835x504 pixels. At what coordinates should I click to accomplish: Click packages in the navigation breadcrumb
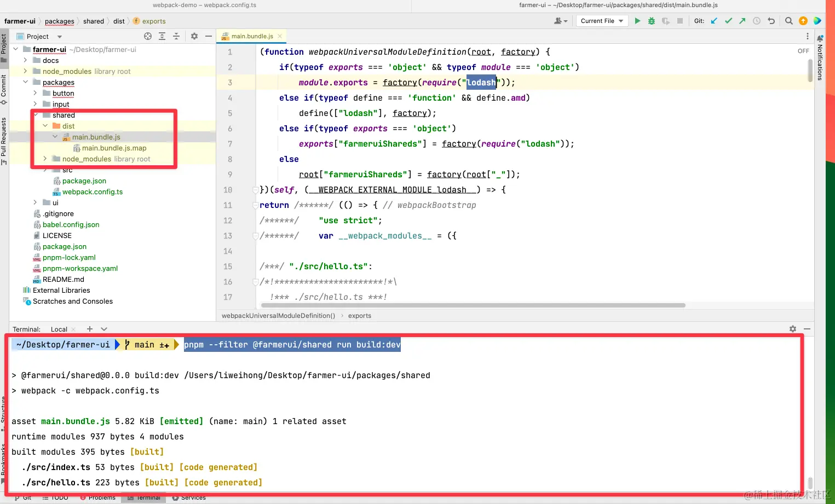coord(59,21)
